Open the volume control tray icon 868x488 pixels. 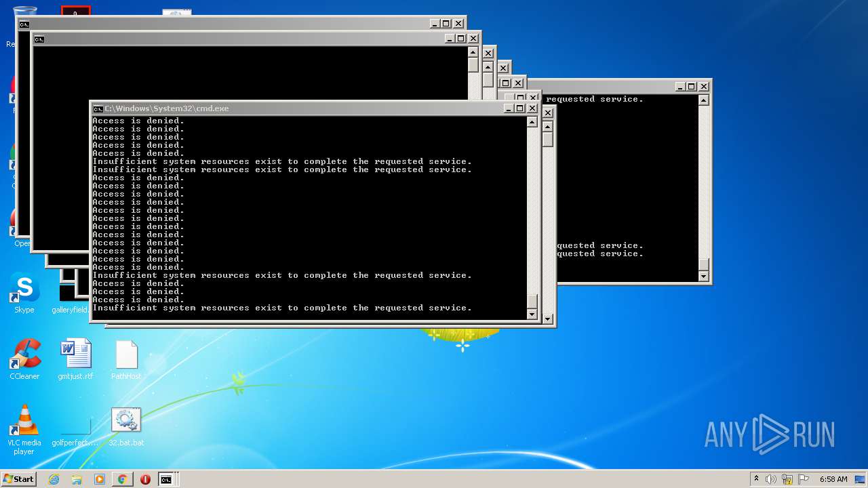point(771,479)
